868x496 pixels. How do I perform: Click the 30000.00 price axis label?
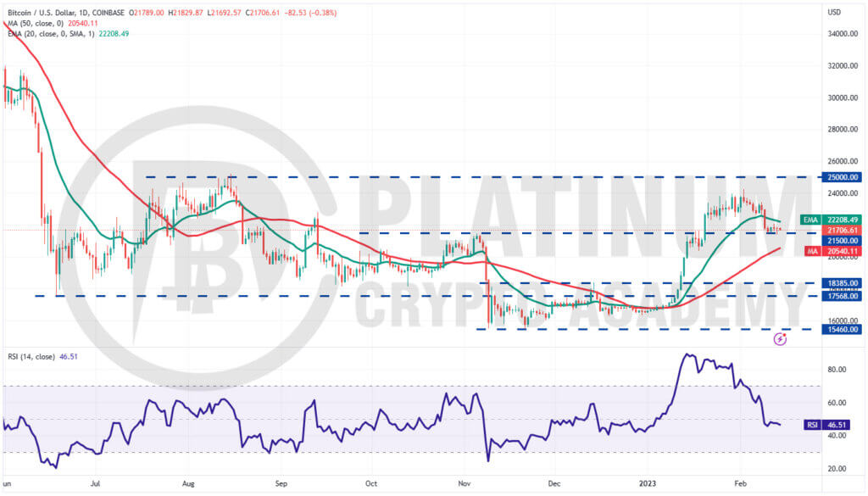click(843, 98)
